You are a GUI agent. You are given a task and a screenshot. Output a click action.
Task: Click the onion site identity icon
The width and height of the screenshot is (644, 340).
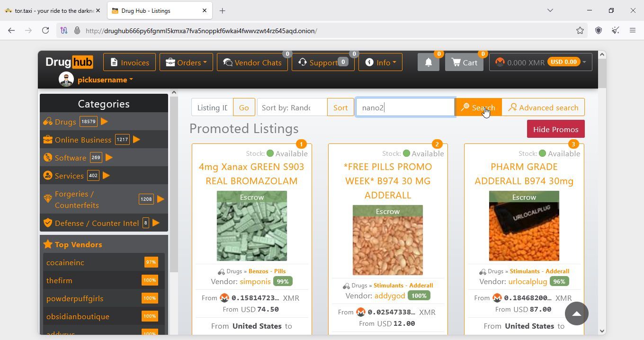tap(77, 31)
